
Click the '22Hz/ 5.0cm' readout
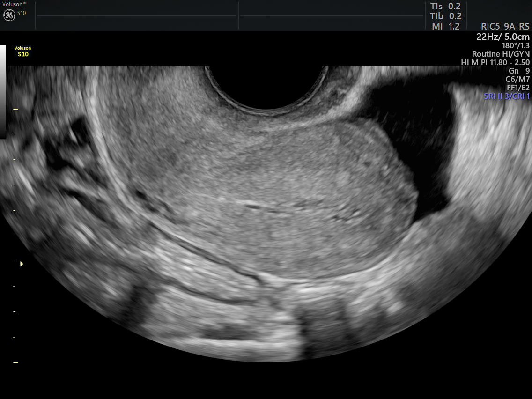[503, 37]
